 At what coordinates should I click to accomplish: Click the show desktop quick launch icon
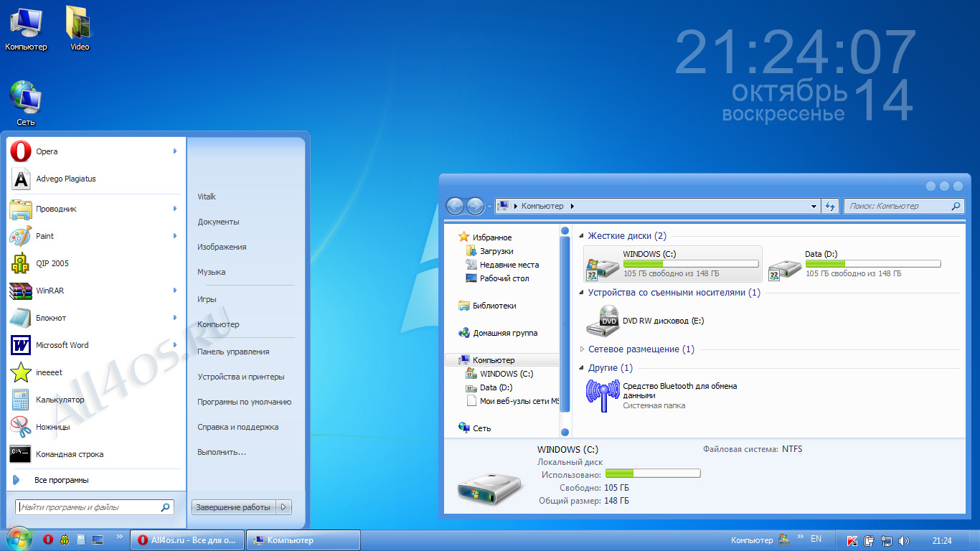(x=98, y=540)
